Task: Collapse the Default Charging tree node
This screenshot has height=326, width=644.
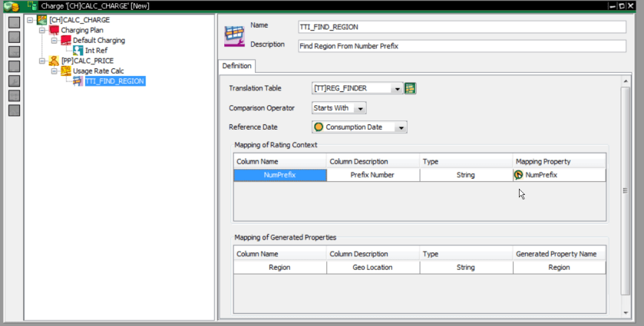Action: click(x=54, y=40)
